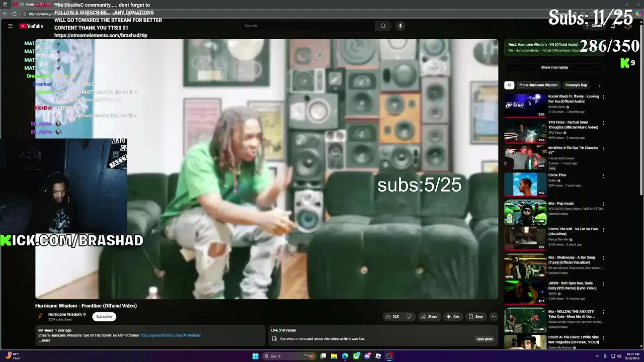
Task: Select the All filter chip
Action: pyautogui.click(x=509, y=85)
